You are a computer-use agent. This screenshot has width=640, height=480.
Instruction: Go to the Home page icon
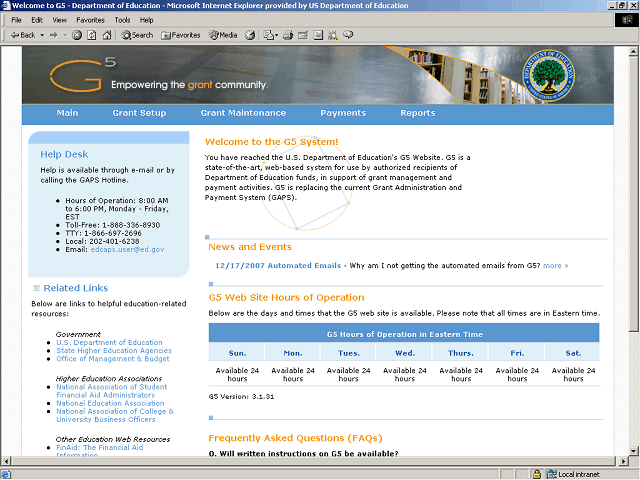[107, 36]
